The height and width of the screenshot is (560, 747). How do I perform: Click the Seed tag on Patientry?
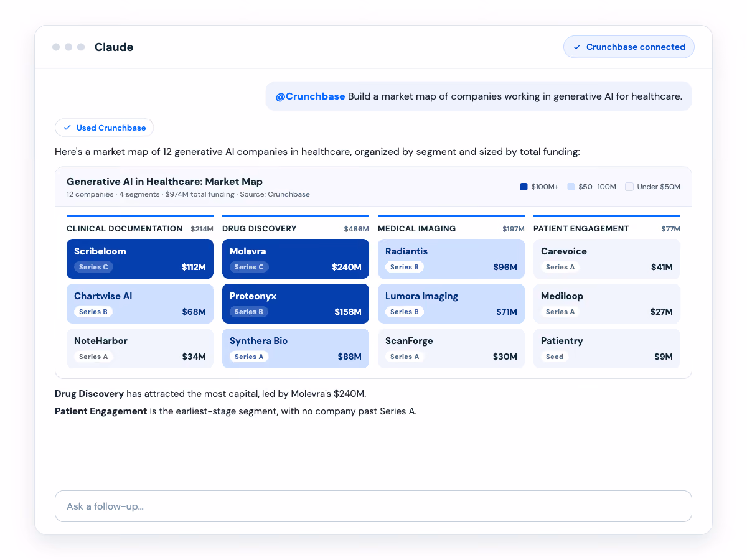[x=555, y=357]
